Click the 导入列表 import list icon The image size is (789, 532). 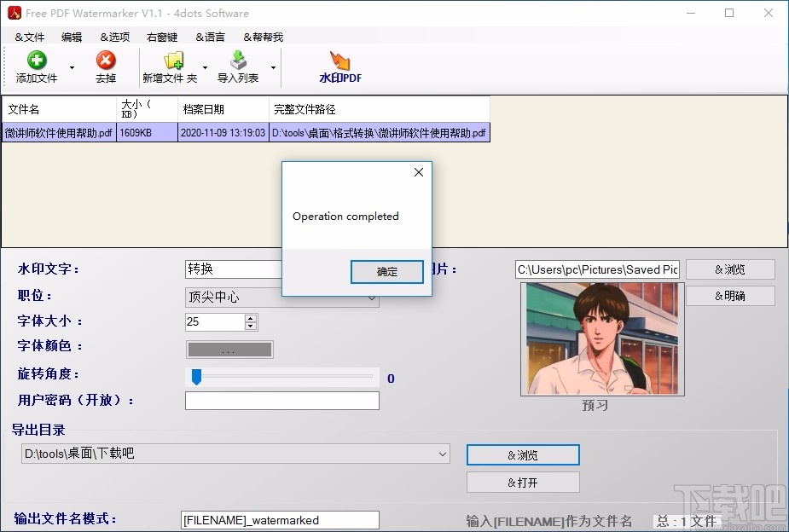tap(239, 61)
